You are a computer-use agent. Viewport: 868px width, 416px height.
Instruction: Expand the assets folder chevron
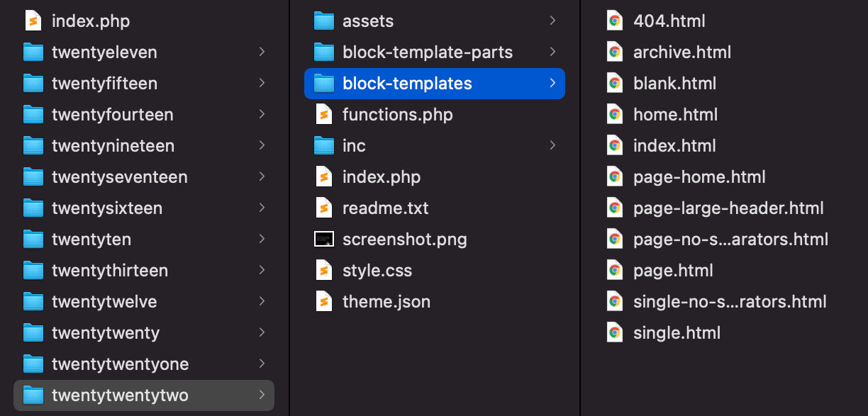click(552, 21)
